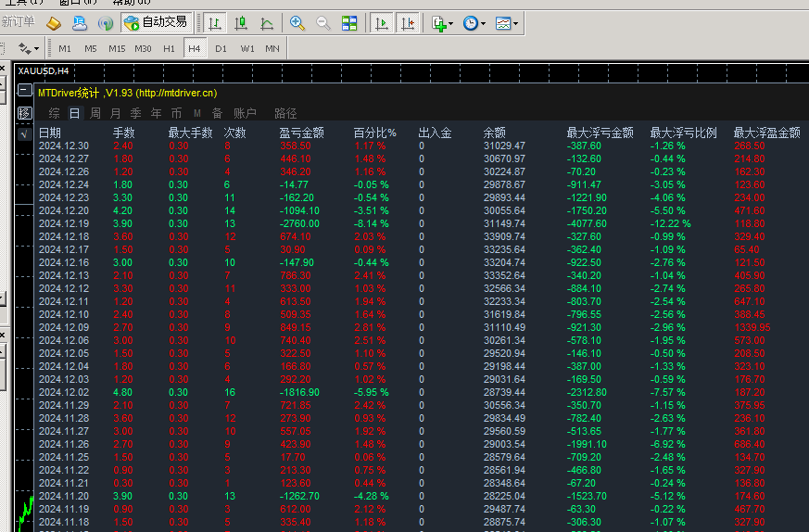The image size is (809, 532).
Task: Open the clock periodicity dropdown
Action: point(474,22)
